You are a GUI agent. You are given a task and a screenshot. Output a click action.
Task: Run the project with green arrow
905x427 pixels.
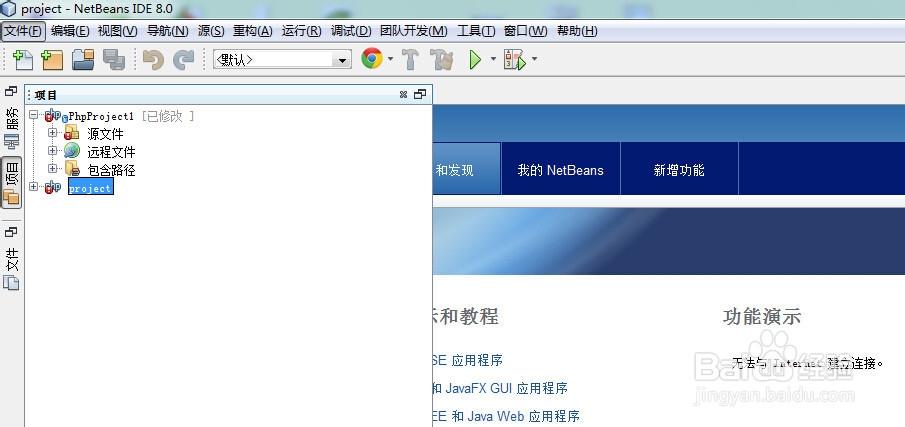(475, 59)
